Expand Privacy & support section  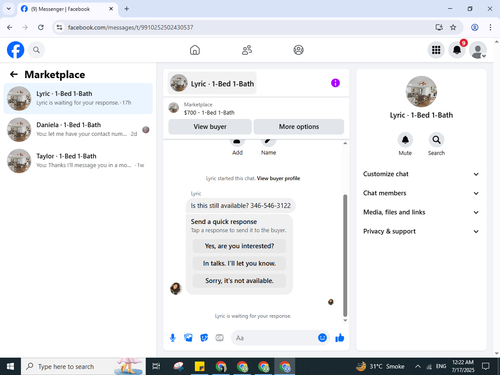pyautogui.click(x=421, y=231)
